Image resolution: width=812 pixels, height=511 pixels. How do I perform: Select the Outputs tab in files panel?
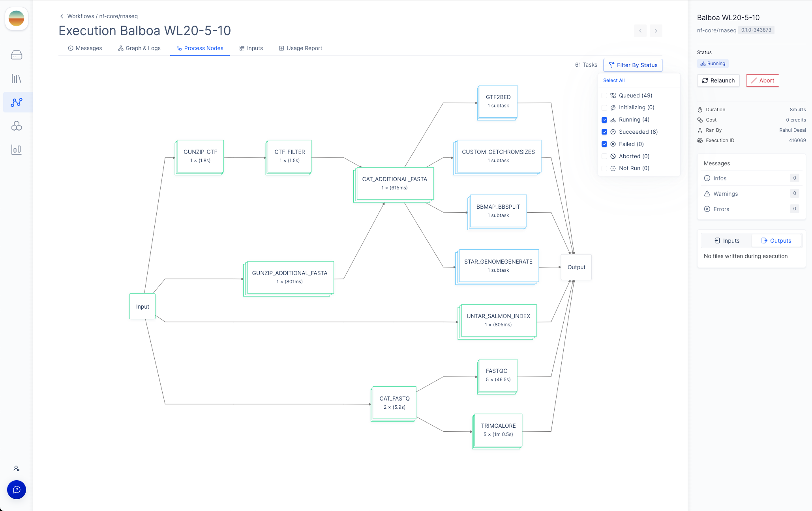click(x=776, y=241)
